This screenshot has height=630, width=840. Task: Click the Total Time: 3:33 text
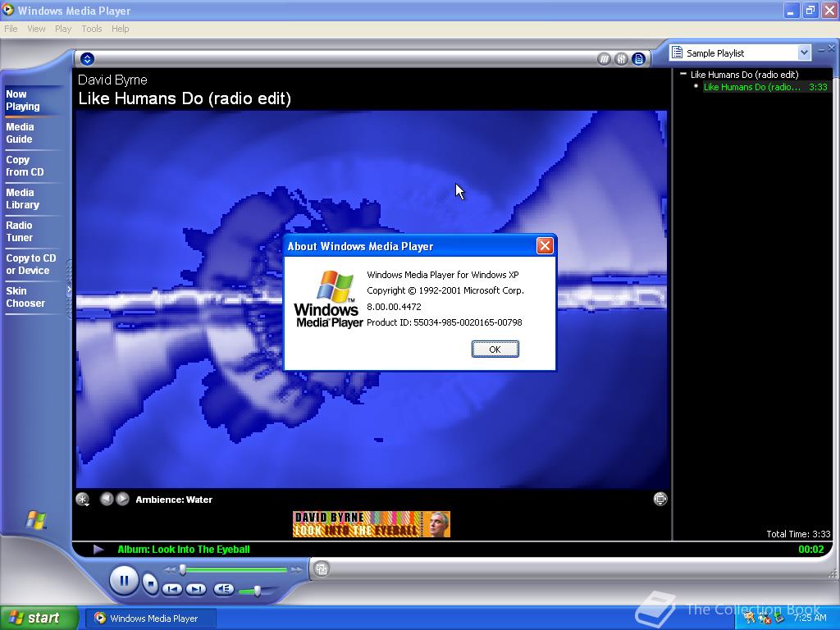tap(798, 534)
